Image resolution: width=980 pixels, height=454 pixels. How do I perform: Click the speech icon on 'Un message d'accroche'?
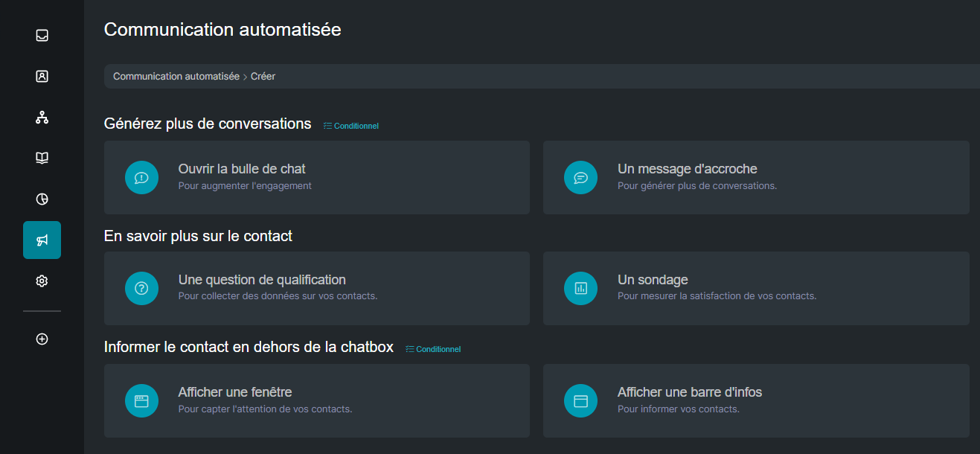(x=580, y=177)
